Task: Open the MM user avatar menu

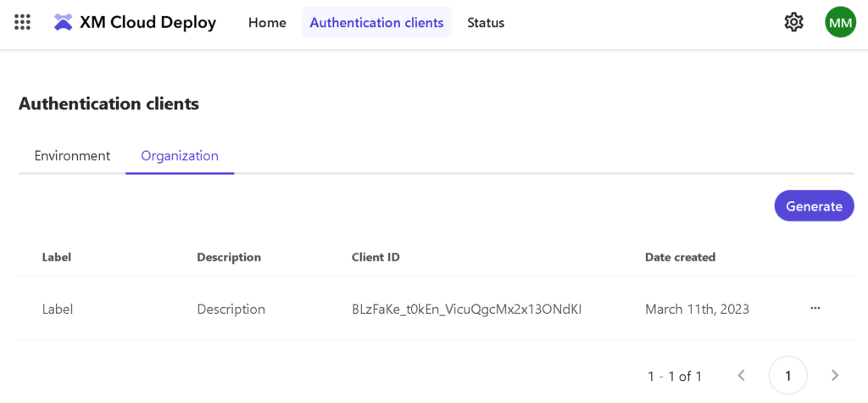Action: tap(840, 23)
